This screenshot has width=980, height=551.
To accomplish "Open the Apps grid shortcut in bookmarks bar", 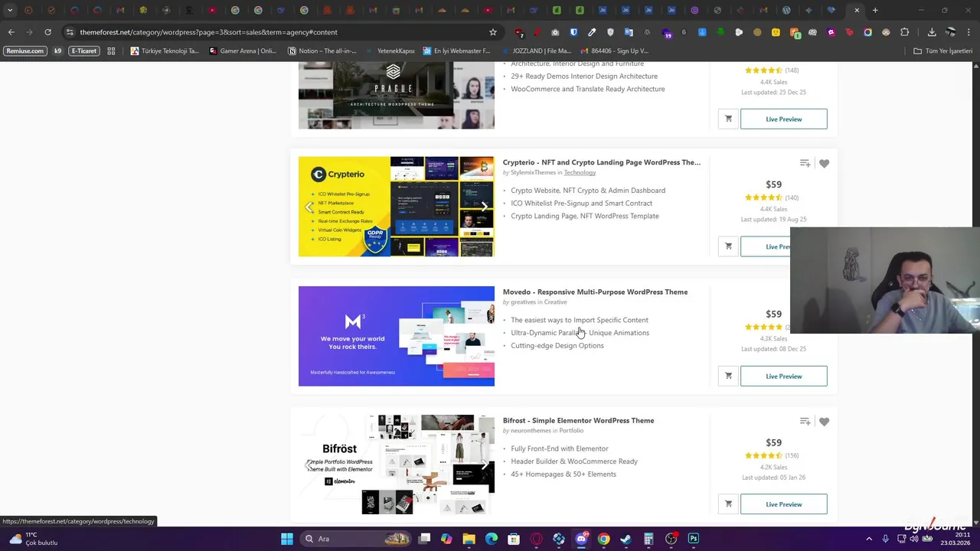I will [x=111, y=51].
